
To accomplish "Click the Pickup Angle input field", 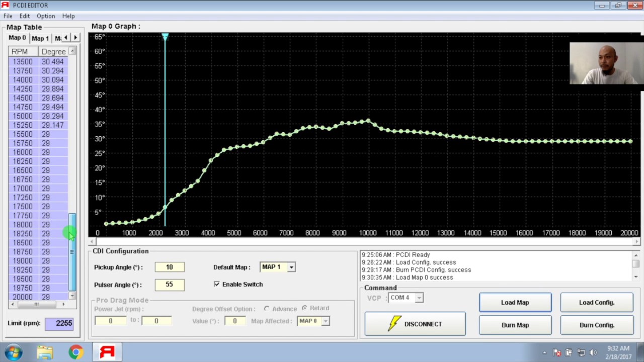I will click(170, 267).
